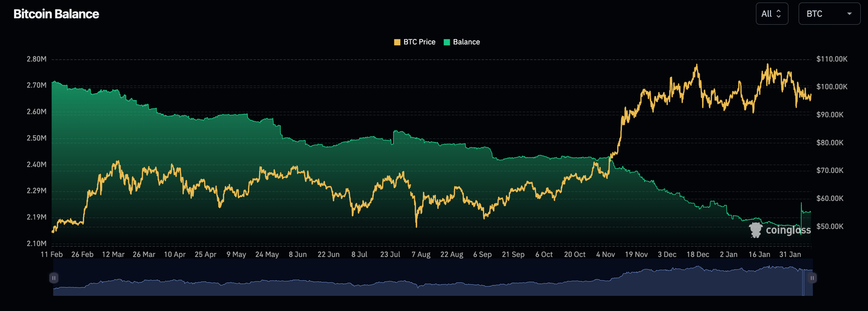Open the All time range dropdown
The image size is (868, 311).
click(x=771, y=14)
